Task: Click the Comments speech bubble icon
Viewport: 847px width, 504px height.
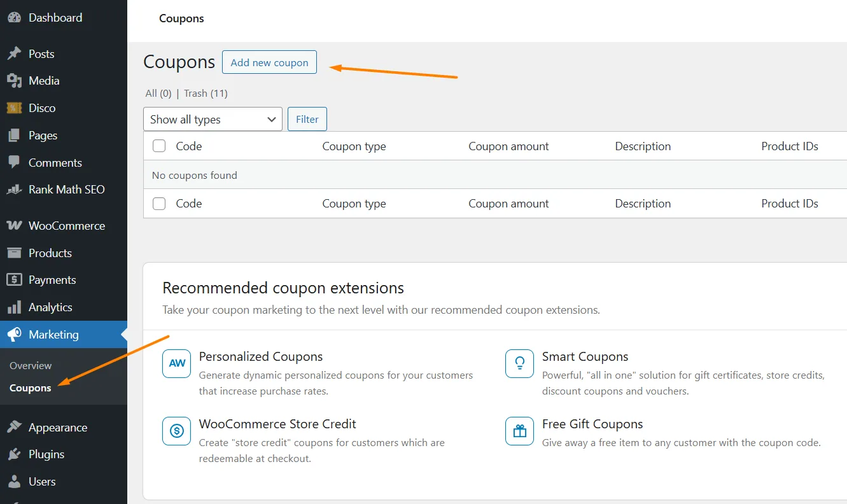Action: tap(14, 163)
